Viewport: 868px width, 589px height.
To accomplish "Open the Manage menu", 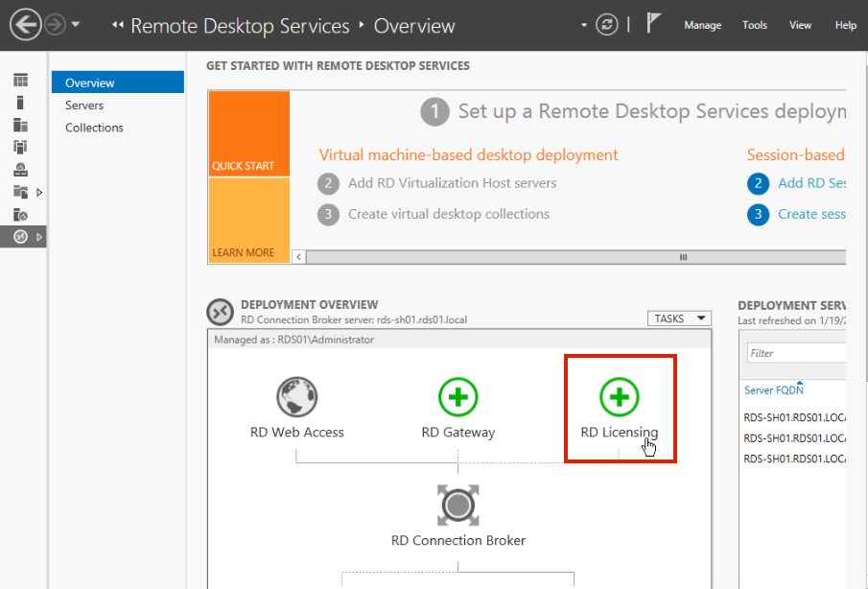I will coord(702,26).
